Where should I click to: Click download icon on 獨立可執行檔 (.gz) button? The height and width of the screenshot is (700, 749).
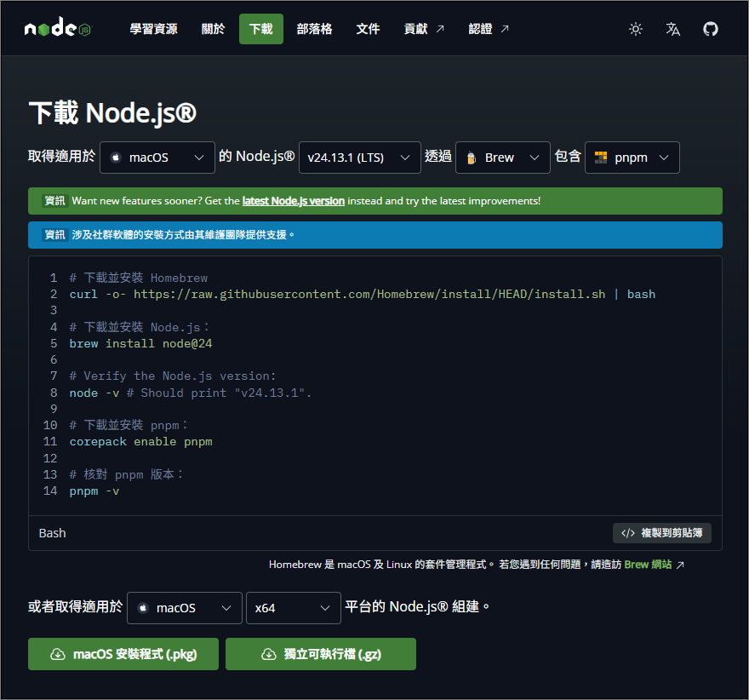coord(268,654)
